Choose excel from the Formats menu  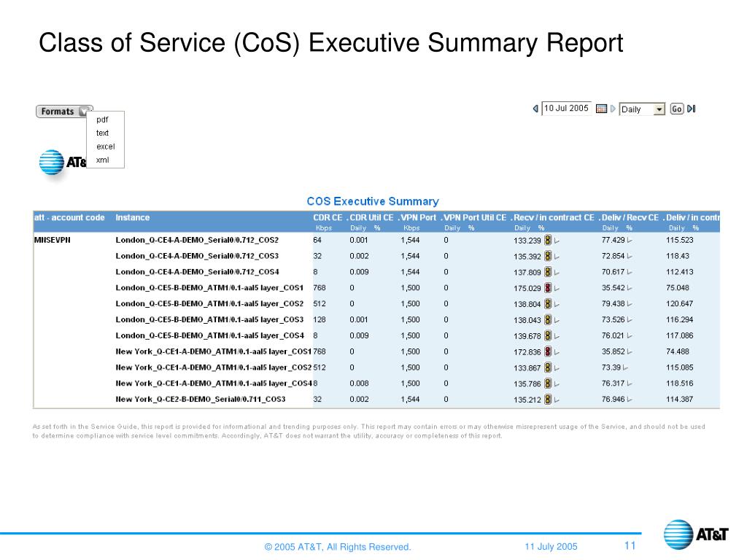coord(105,146)
